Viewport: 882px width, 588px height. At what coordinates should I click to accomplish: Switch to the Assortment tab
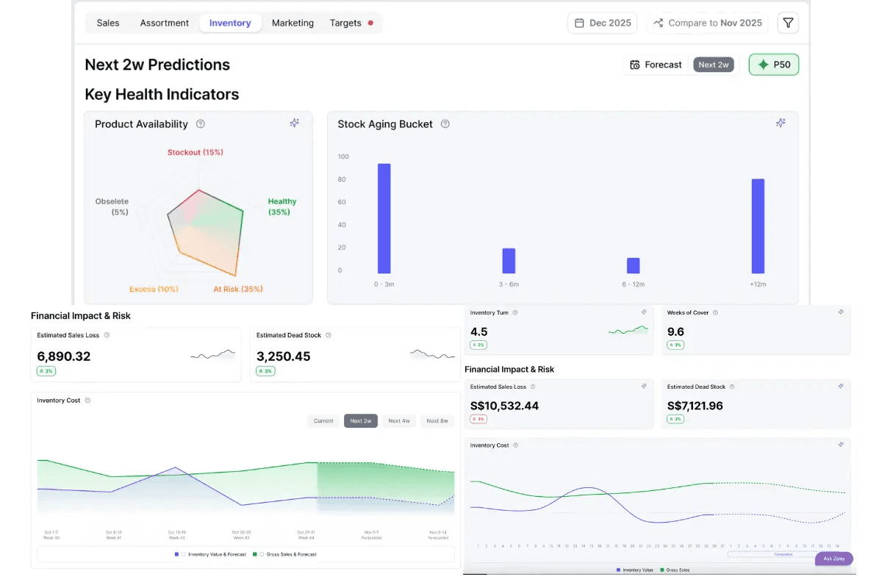click(165, 23)
